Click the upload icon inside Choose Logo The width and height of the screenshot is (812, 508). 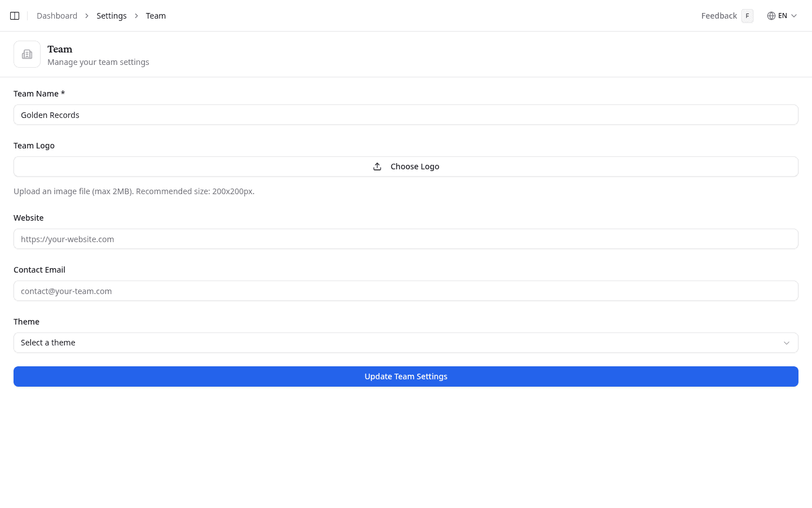pos(377,166)
